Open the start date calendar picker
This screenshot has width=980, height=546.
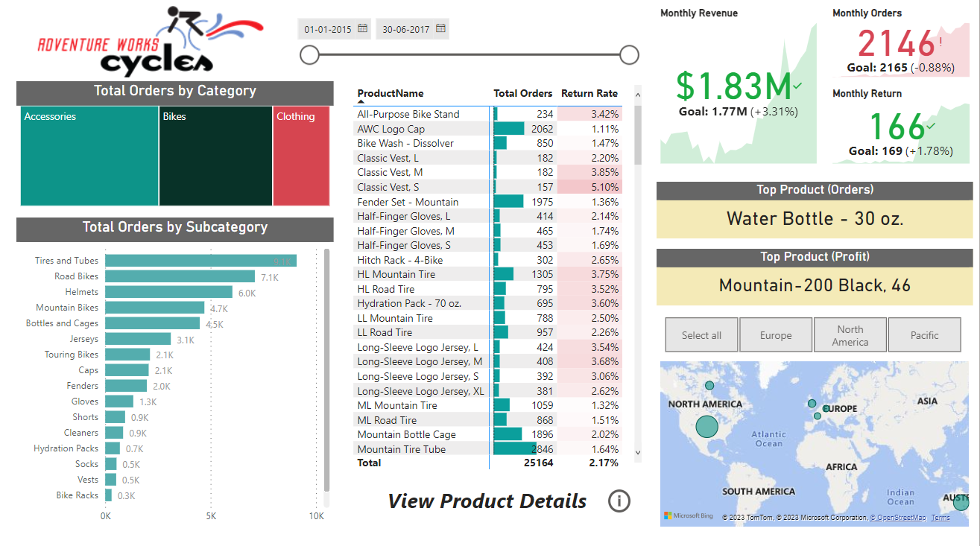point(362,28)
